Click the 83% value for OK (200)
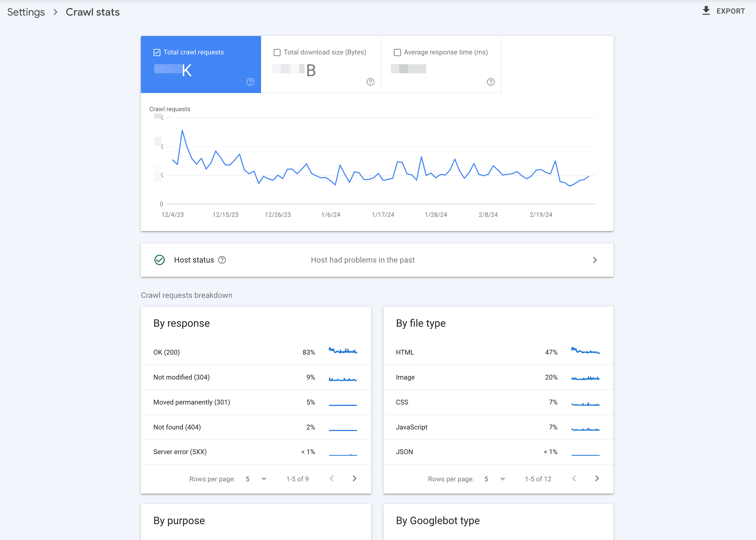The width and height of the screenshot is (756, 540). tap(309, 352)
